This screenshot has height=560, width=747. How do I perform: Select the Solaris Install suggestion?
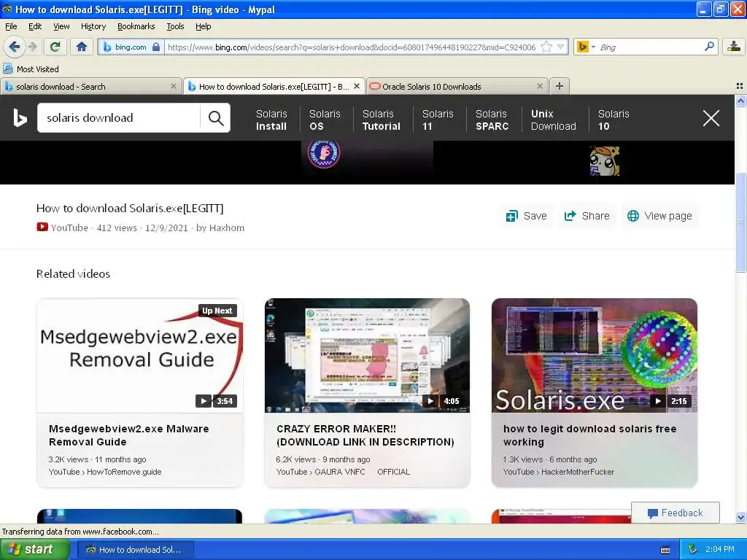point(271,120)
